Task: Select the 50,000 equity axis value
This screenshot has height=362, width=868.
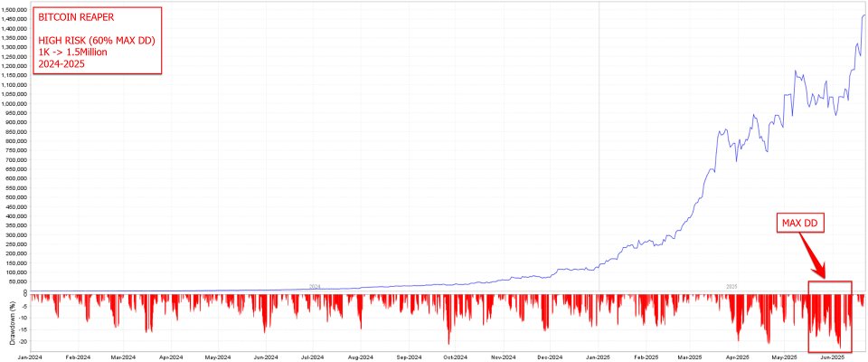Action: 19,282
